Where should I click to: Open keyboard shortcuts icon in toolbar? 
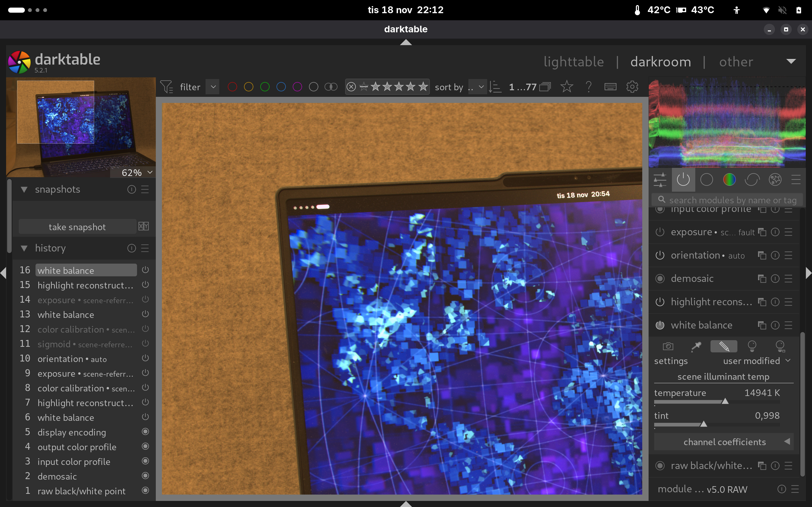(610, 87)
